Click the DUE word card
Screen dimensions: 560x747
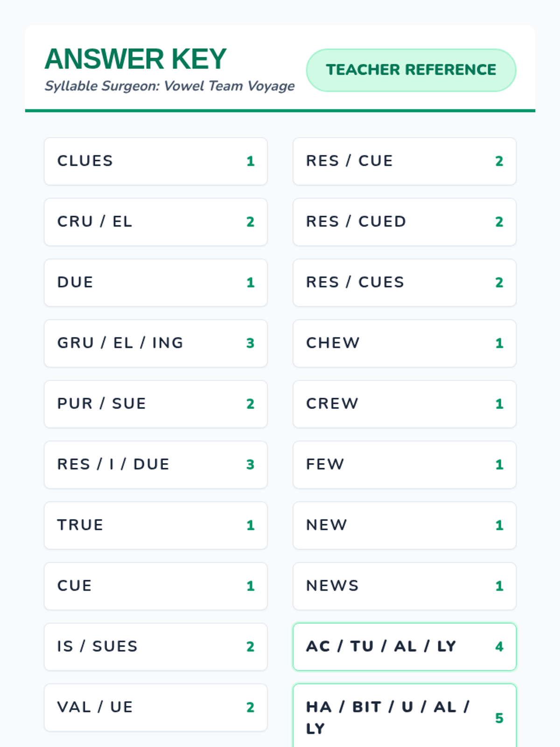pyautogui.click(x=155, y=282)
